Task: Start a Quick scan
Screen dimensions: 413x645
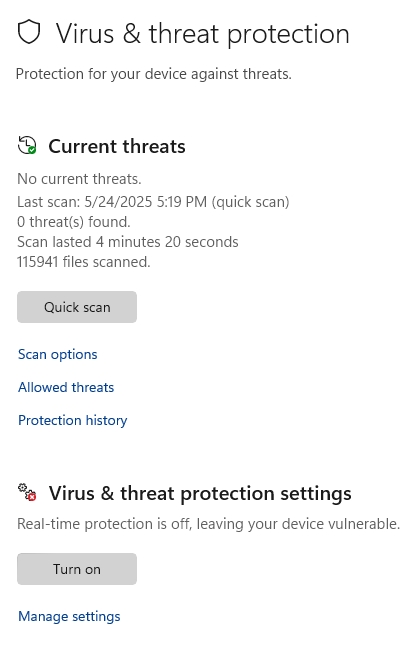Action: (77, 307)
